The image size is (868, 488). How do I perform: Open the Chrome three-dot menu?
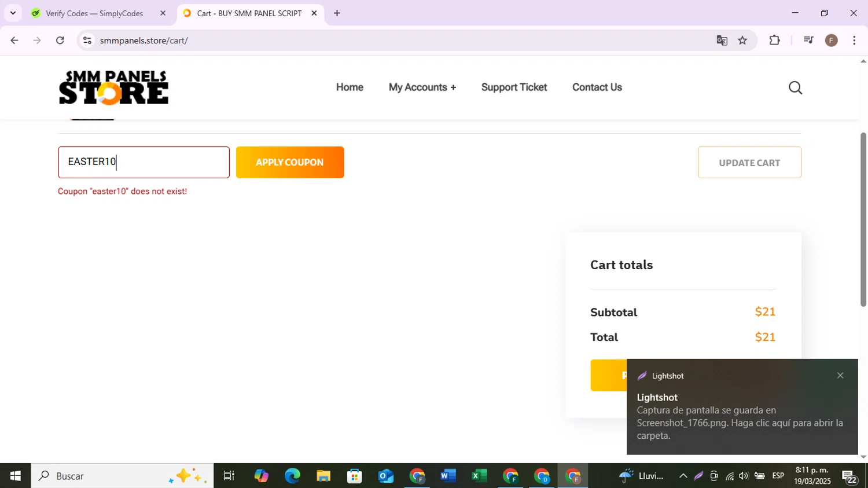[x=854, y=41]
